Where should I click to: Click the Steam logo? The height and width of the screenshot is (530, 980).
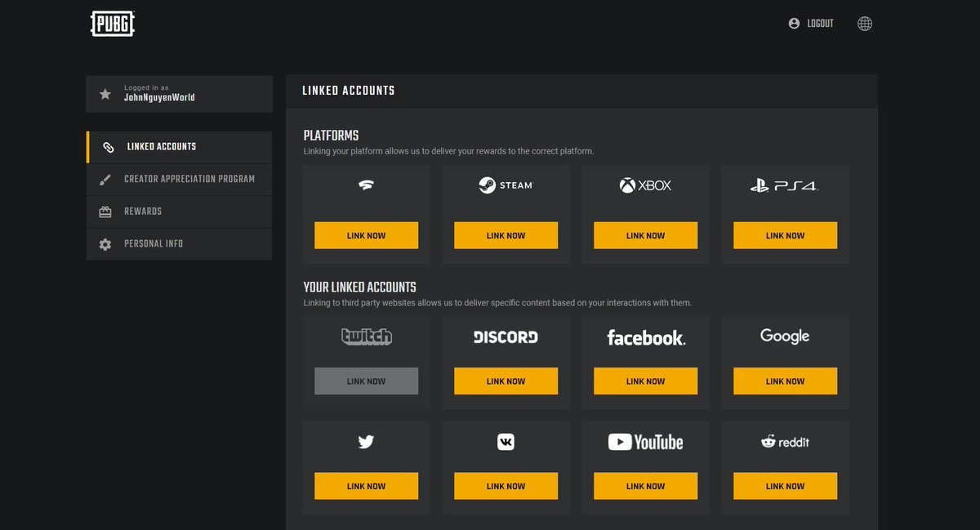(x=506, y=185)
